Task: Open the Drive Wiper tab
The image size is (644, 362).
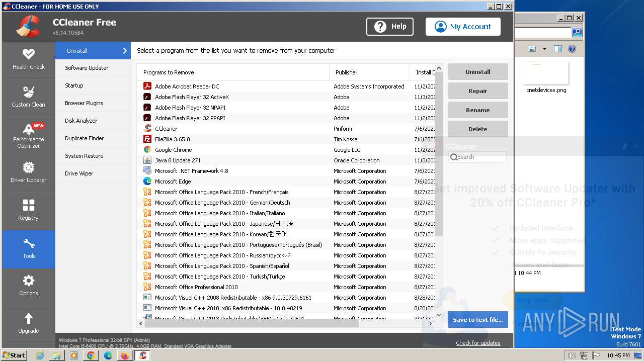Action: [93, 173]
